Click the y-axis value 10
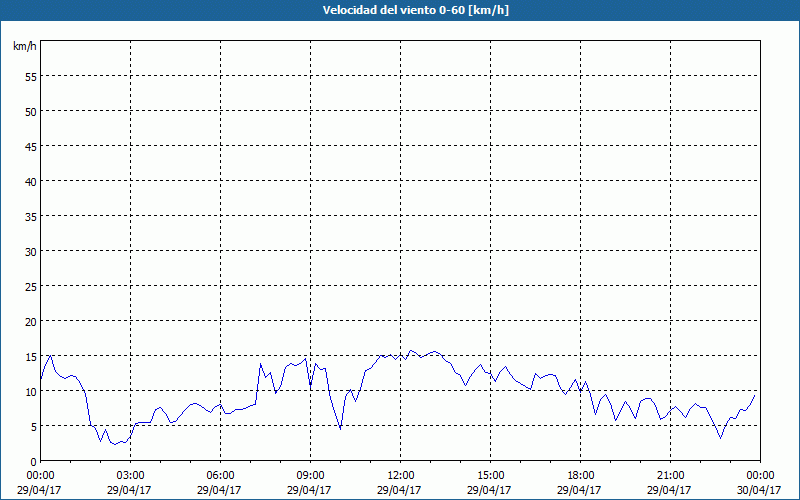Image resolution: width=800 pixels, height=500 pixels. tap(31, 392)
